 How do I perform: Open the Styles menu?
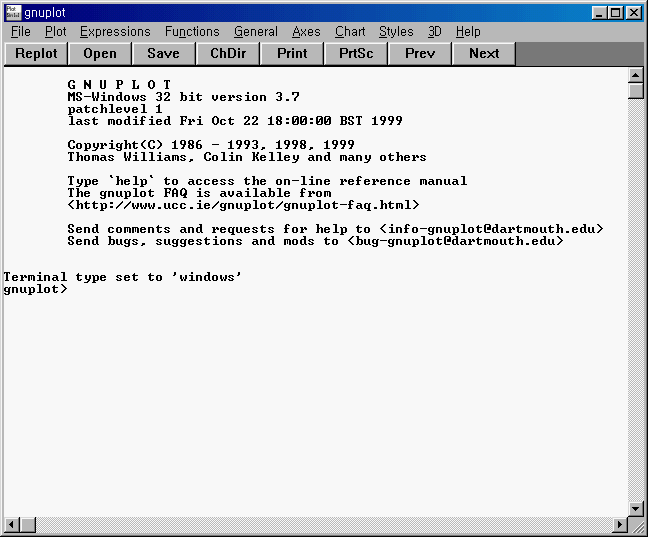point(396,32)
